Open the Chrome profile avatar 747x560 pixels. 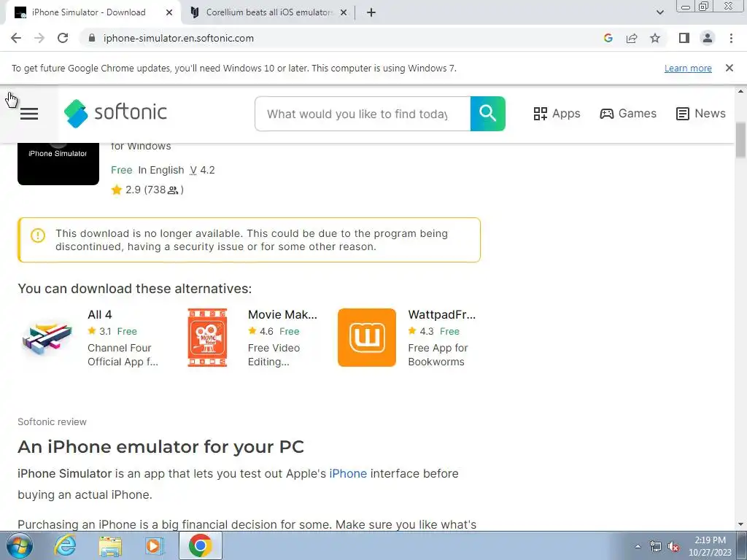click(x=708, y=38)
